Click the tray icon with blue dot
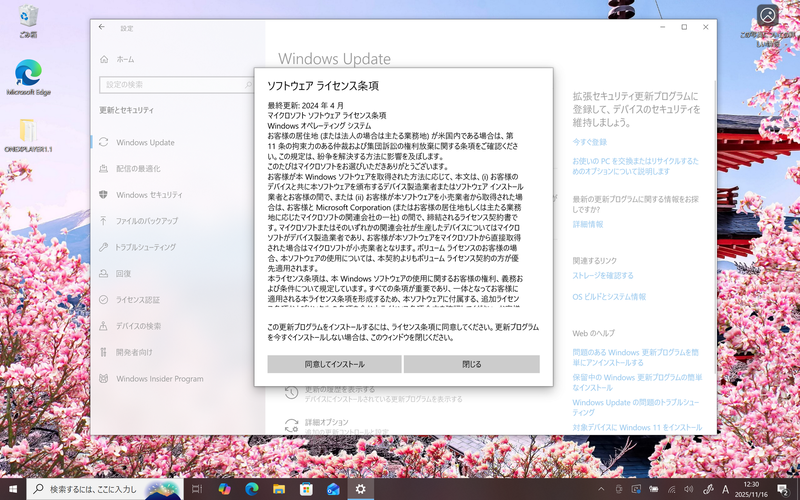 click(636, 489)
